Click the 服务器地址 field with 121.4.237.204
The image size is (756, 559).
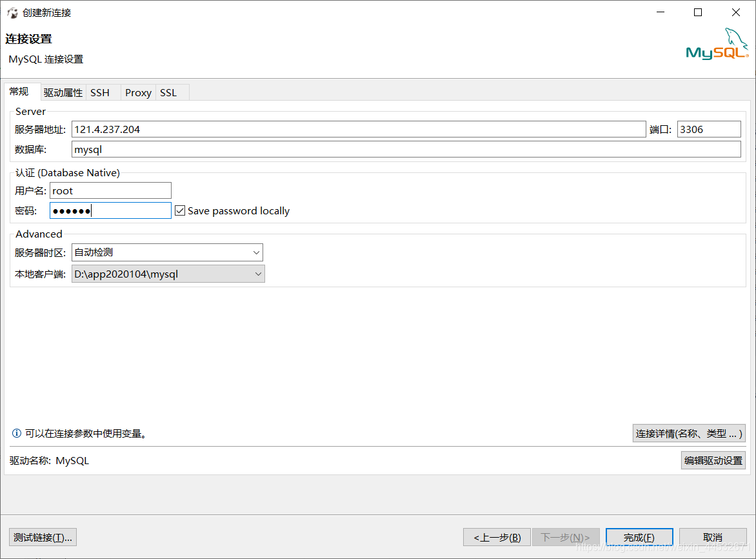tap(359, 129)
